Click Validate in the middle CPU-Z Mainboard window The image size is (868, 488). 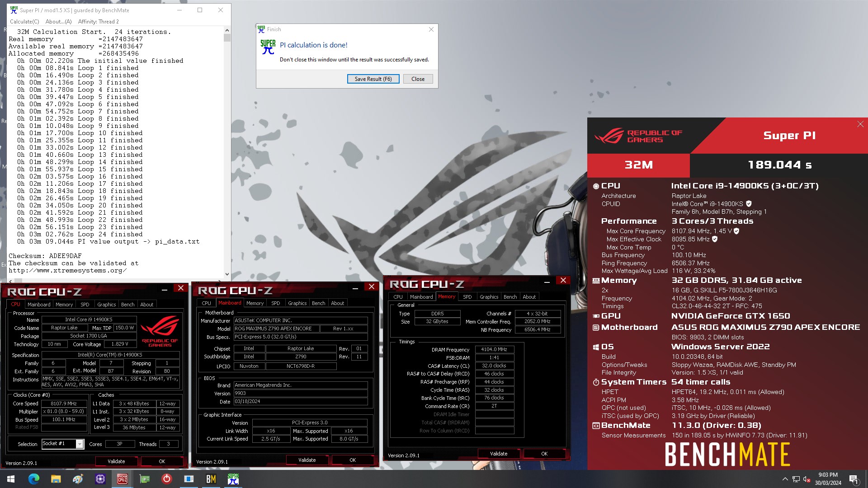click(307, 460)
